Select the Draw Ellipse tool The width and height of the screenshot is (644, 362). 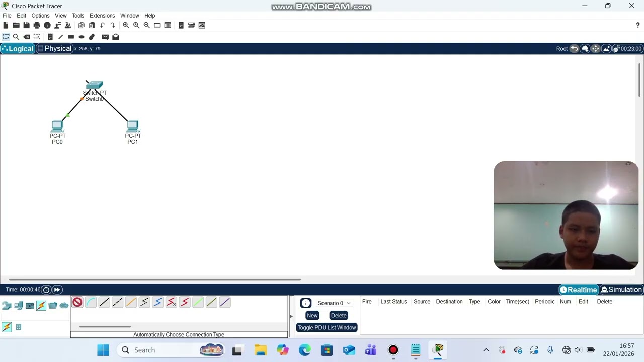coord(82,37)
